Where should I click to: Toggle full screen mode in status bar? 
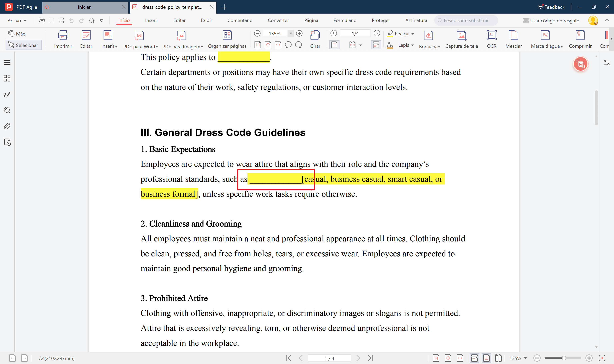point(602,358)
